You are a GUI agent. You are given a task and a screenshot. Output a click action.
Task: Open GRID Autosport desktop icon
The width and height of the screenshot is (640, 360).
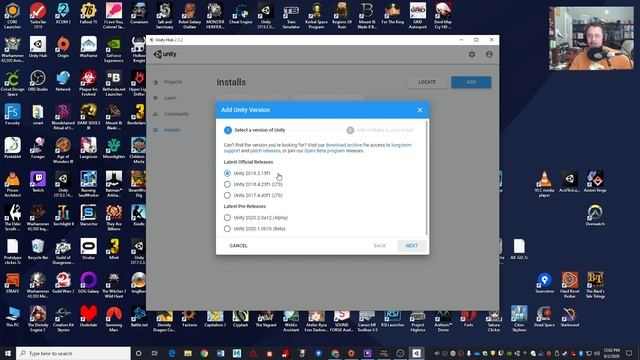click(418, 16)
